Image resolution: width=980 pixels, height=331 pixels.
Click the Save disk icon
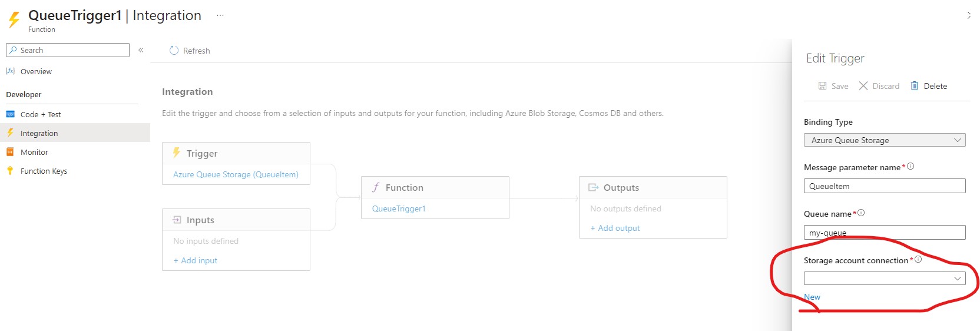click(822, 86)
